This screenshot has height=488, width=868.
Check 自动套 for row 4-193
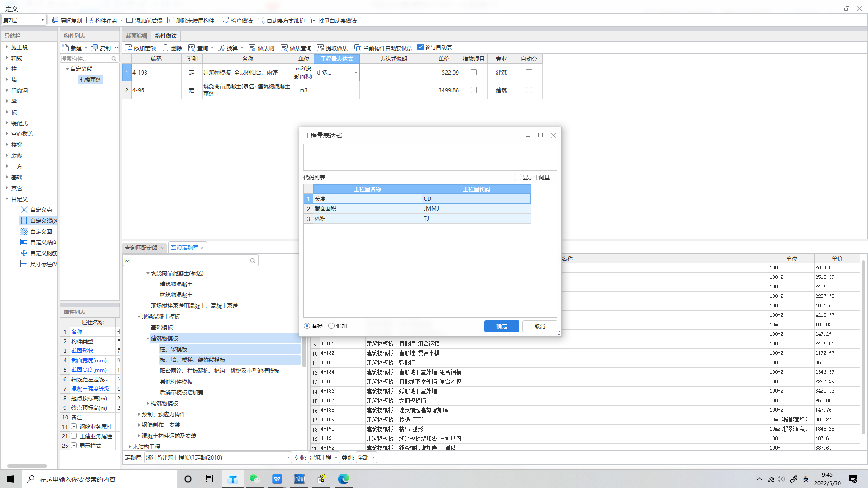tap(529, 72)
